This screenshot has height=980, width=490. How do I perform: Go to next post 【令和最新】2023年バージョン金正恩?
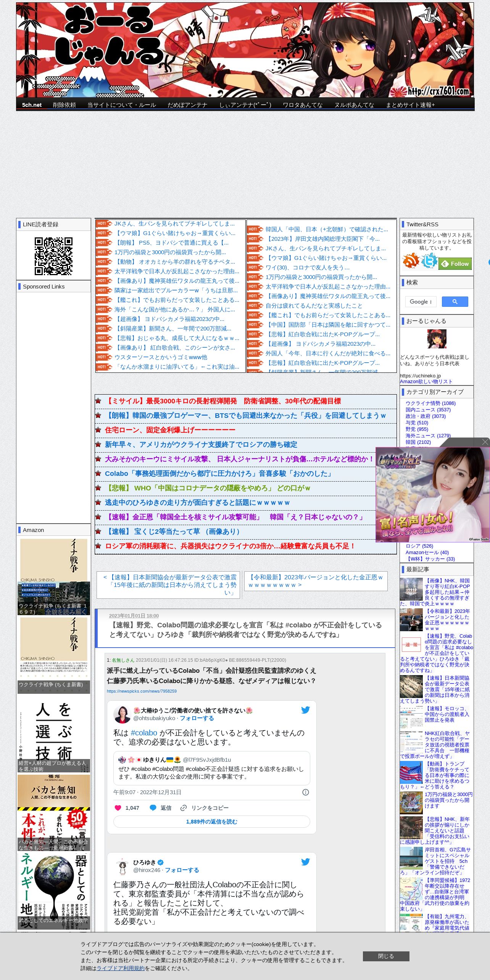[x=316, y=581]
